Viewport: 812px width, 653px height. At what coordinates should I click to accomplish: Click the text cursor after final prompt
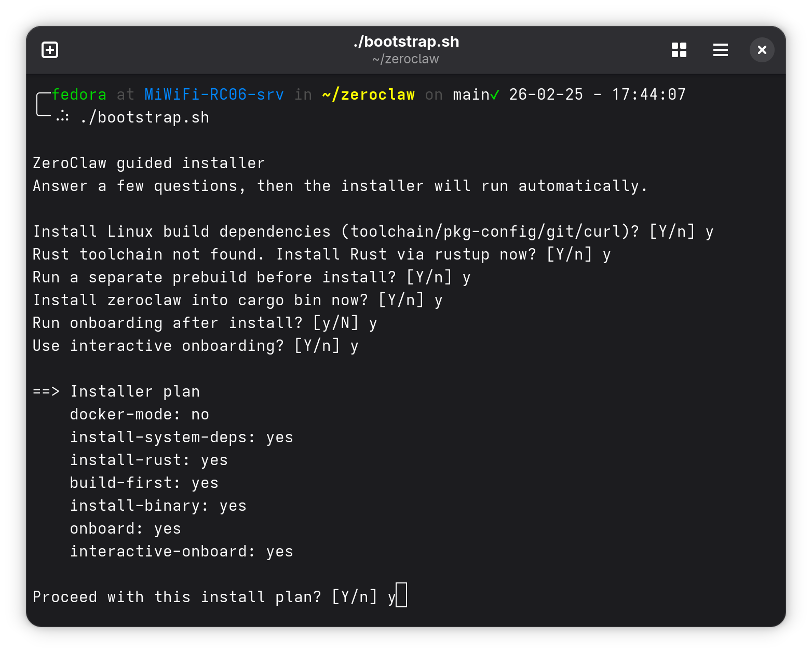tap(401, 595)
